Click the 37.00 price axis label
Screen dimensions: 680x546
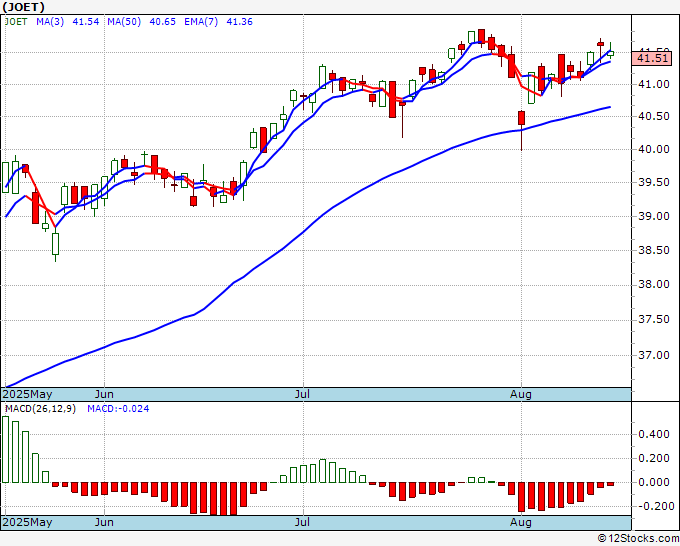tap(654, 355)
